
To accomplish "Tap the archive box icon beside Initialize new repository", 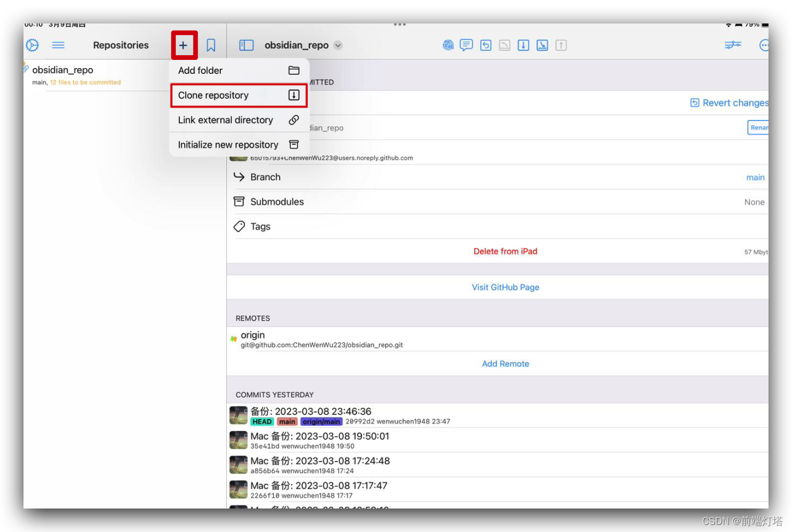I will (x=294, y=144).
